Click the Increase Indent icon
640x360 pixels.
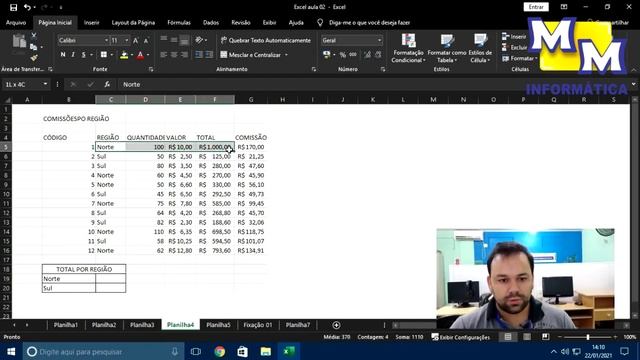209,55
